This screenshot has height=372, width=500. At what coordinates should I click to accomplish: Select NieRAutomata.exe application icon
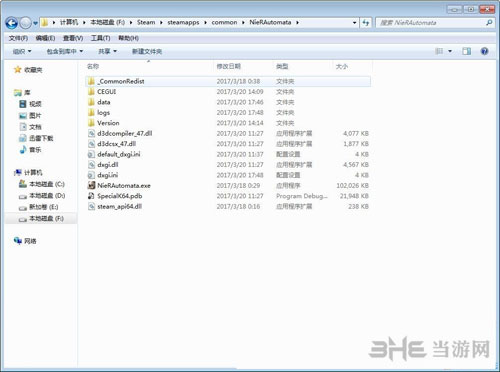(91, 185)
